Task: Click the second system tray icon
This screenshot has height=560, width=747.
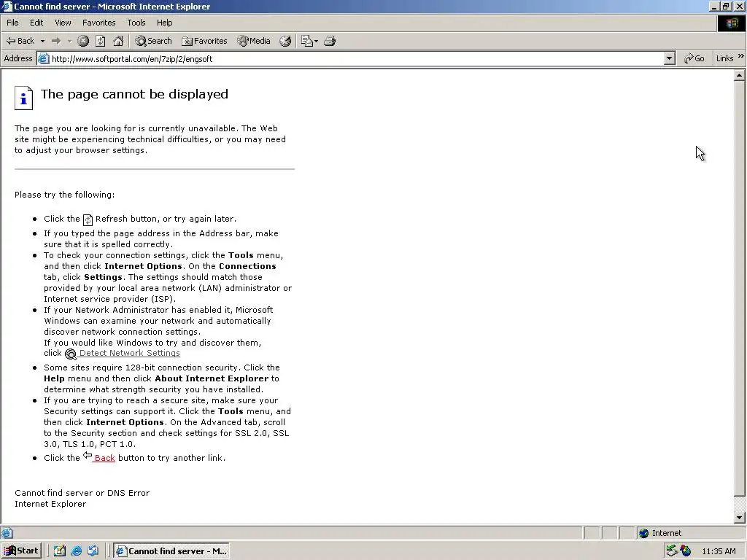Action: 686,551
